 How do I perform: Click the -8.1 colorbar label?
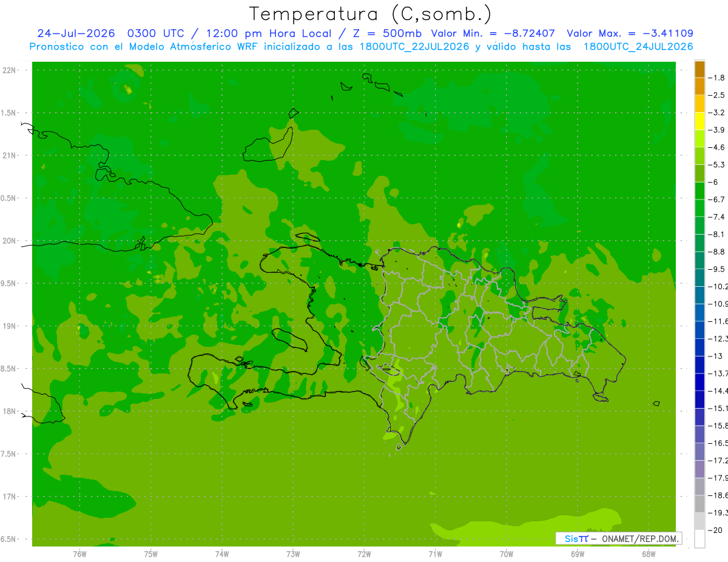point(716,234)
